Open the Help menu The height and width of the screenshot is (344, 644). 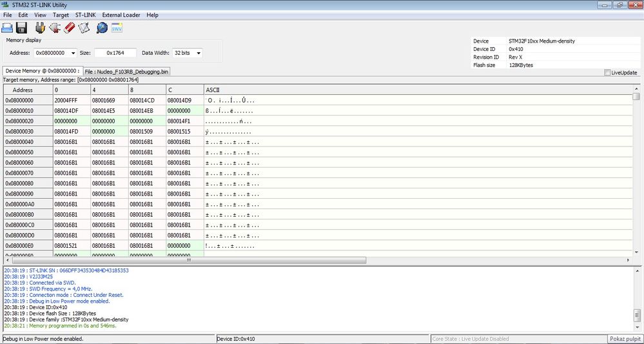[x=152, y=15]
